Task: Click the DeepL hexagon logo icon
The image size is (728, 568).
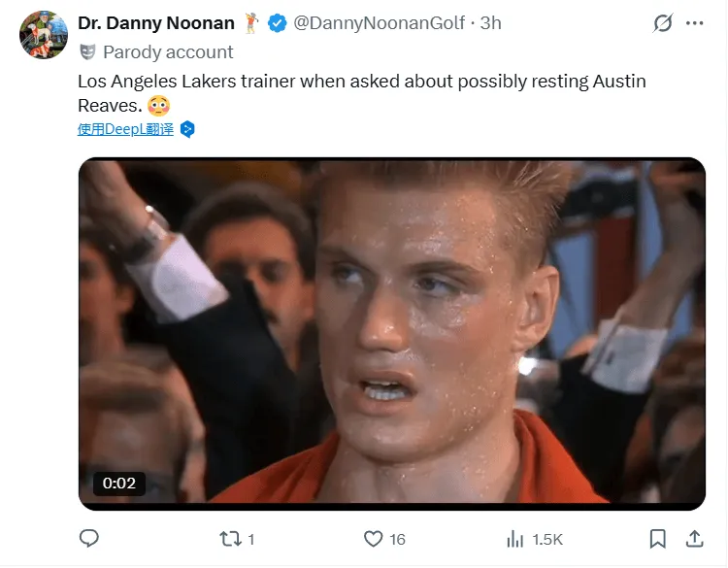Action: [x=187, y=129]
